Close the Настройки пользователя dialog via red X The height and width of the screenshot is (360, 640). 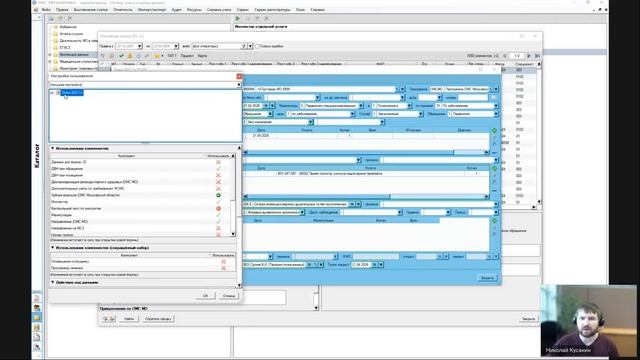(x=239, y=76)
